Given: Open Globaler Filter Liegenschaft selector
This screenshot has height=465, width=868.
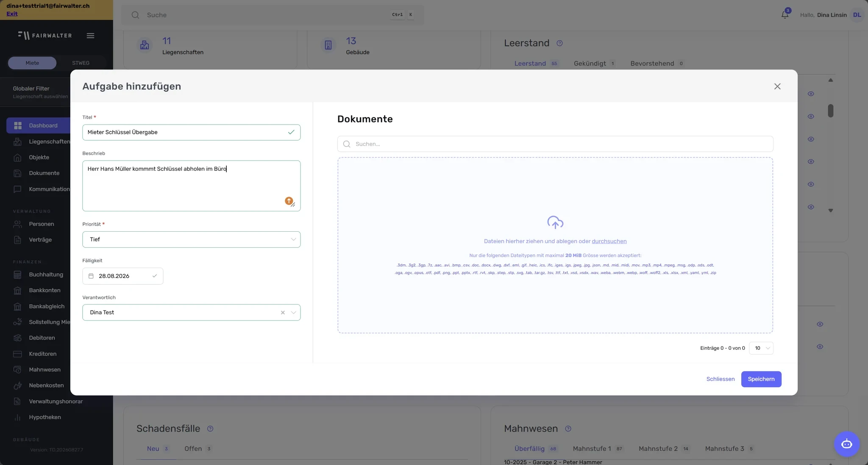Looking at the screenshot, I should point(40,92).
